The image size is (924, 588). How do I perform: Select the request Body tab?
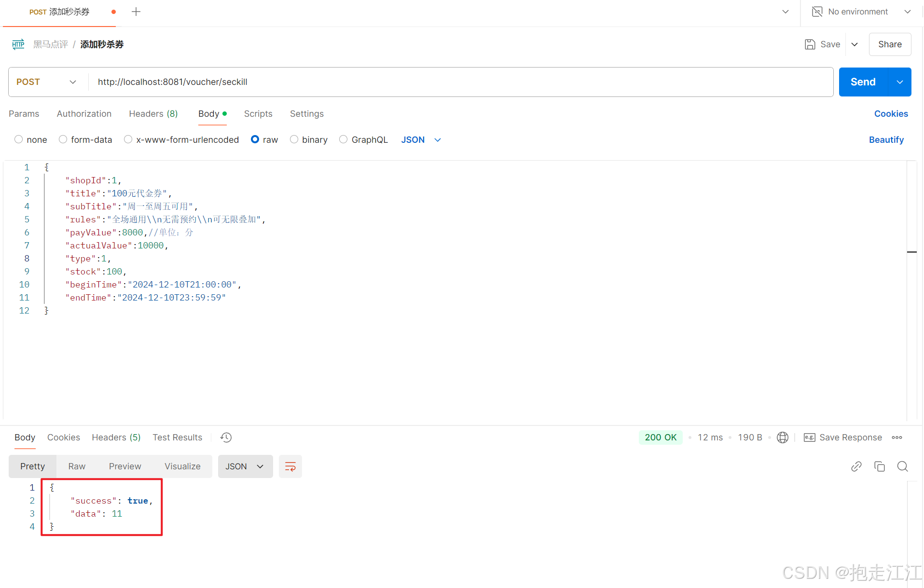point(212,114)
